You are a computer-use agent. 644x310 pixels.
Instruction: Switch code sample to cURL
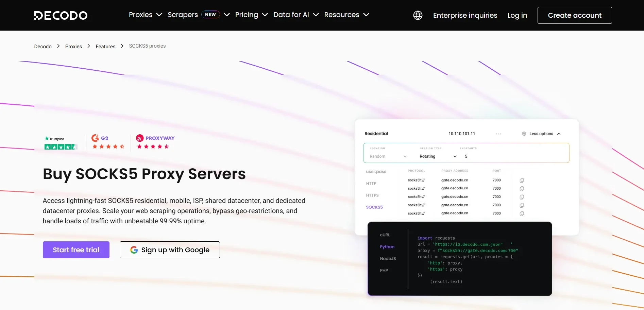point(385,235)
